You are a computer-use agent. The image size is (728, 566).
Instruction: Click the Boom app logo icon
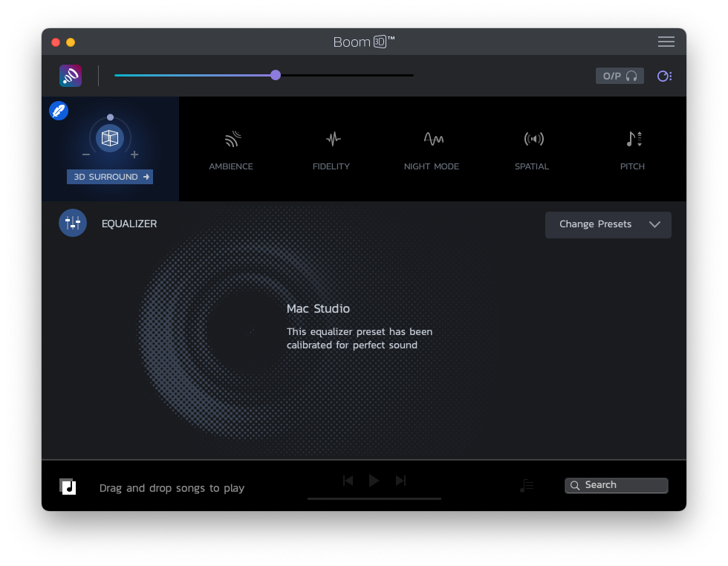pos(71,76)
